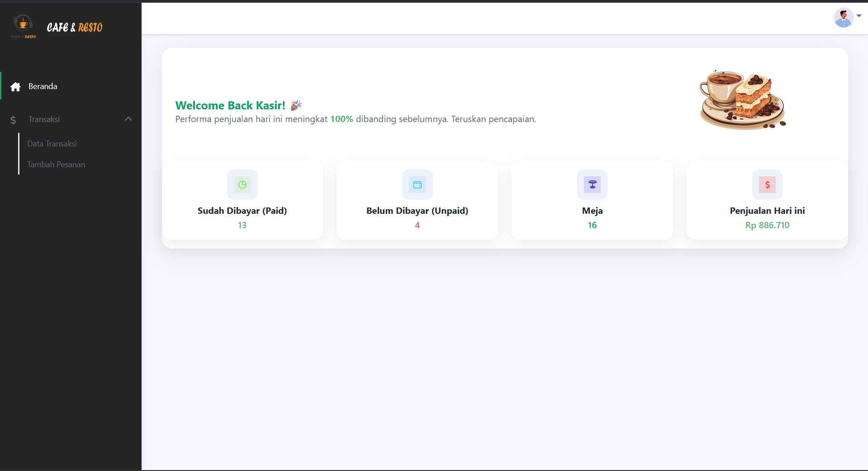Open Tambah Pesanan submenu
The height and width of the screenshot is (471, 868).
click(x=56, y=165)
